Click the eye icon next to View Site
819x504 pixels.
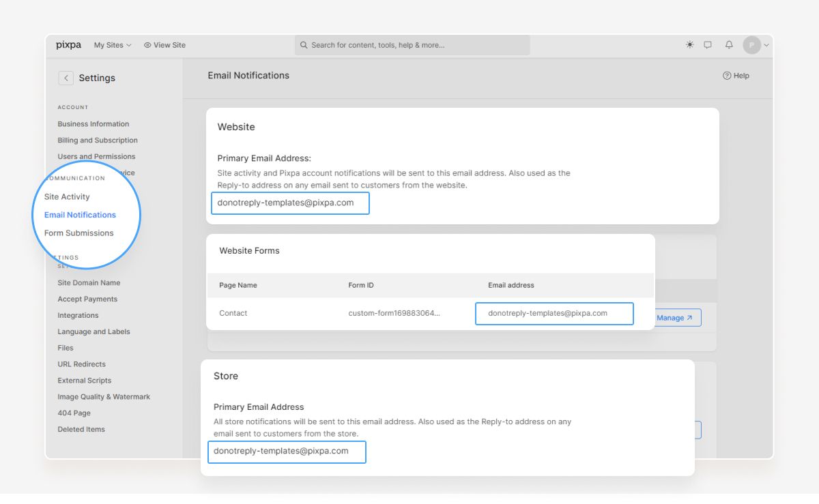tap(146, 44)
